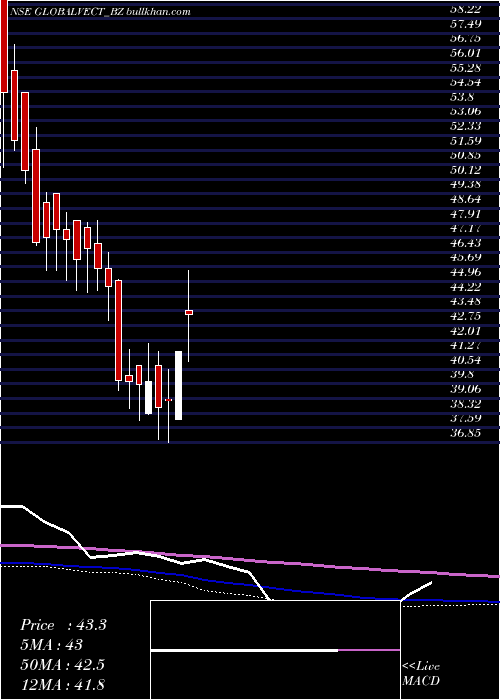Select the 44.96 price axis label
The width and height of the screenshot is (500, 700).
[x=466, y=272]
